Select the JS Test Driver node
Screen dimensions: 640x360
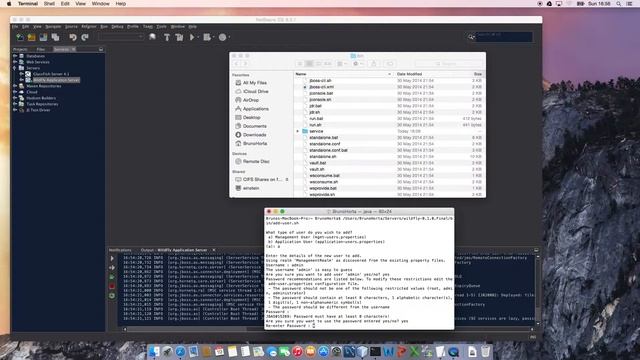click(x=38, y=110)
